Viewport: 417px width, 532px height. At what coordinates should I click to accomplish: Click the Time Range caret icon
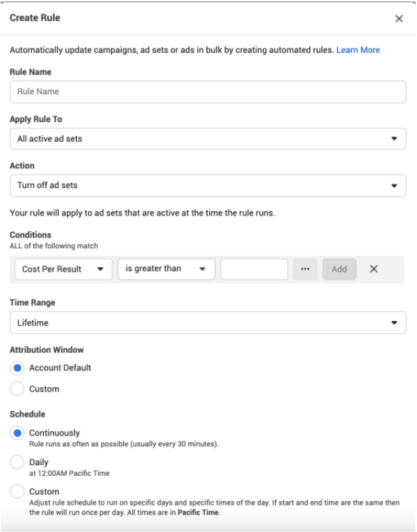394,323
